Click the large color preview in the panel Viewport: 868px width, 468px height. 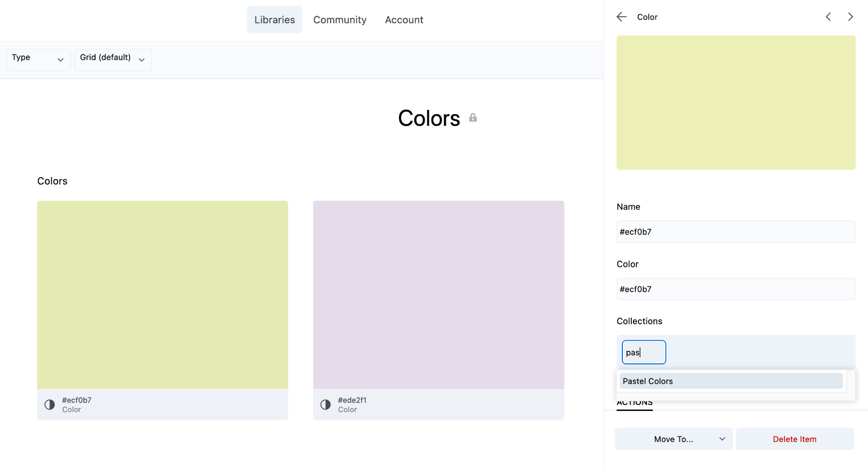[x=735, y=102]
